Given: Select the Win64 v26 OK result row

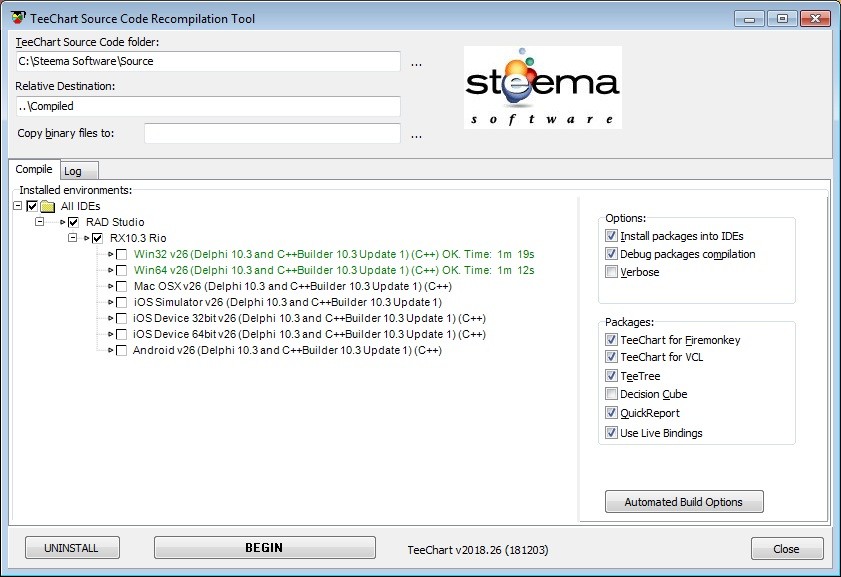Looking at the screenshot, I should tap(334, 270).
